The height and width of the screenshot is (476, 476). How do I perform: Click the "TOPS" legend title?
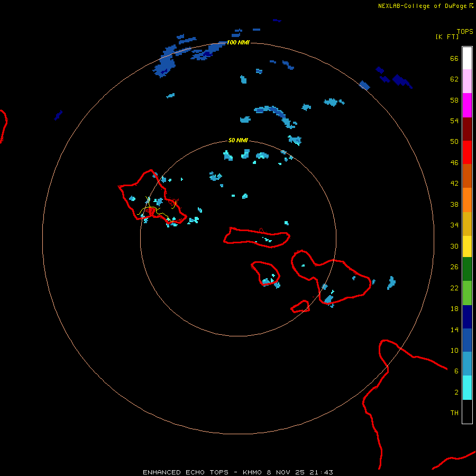465,31
